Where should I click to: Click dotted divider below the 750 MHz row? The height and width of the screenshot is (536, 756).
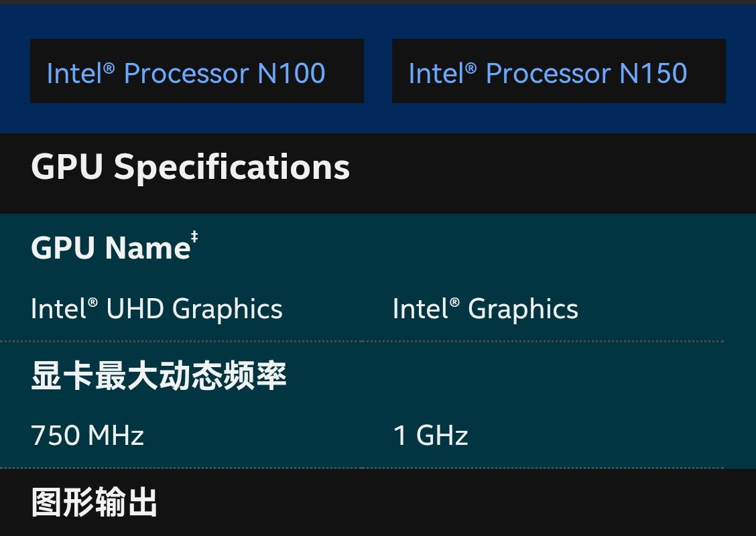pos(362,468)
